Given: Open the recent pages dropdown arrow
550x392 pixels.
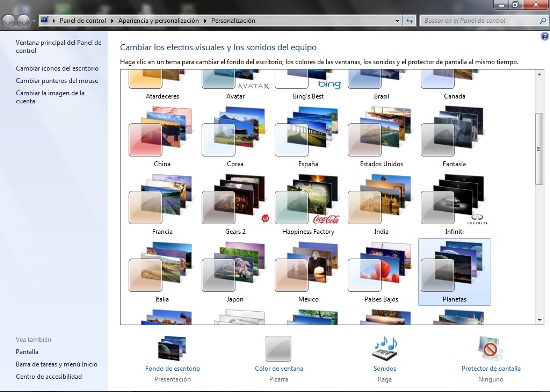Looking at the screenshot, I should pyautogui.click(x=34, y=21).
